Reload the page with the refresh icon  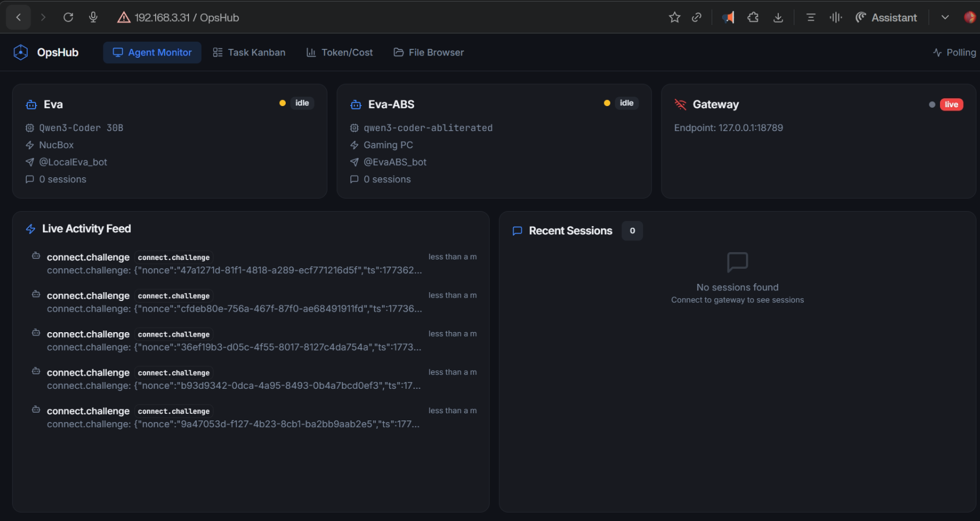tap(68, 17)
